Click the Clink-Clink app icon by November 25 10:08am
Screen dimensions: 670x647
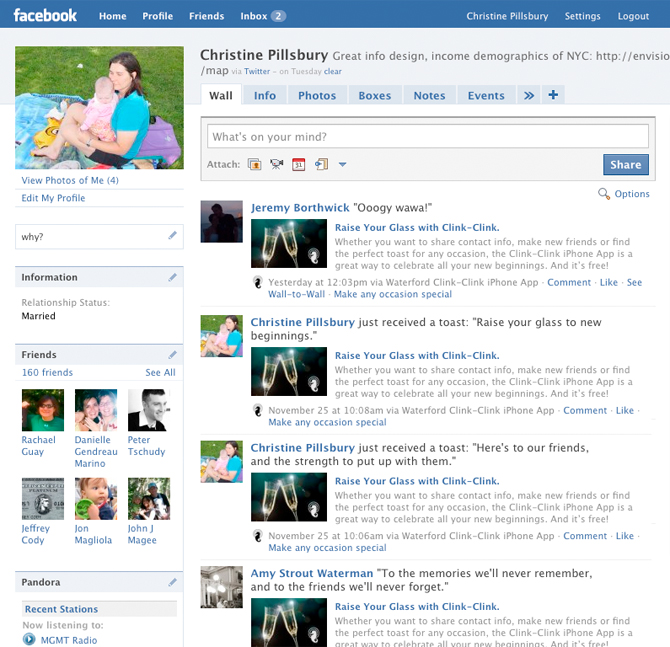tap(257, 410)
